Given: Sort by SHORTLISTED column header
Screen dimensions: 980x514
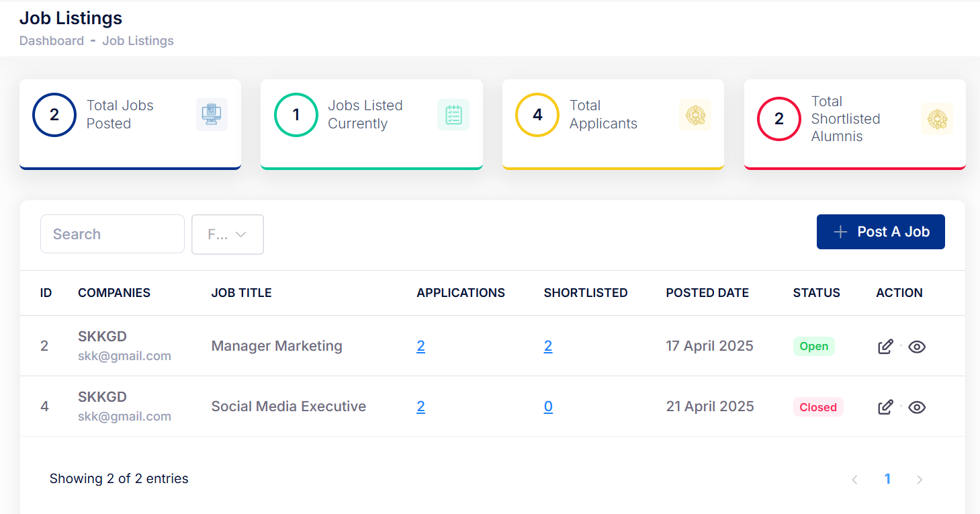Looking at the screenshot, I should point(586,293).
